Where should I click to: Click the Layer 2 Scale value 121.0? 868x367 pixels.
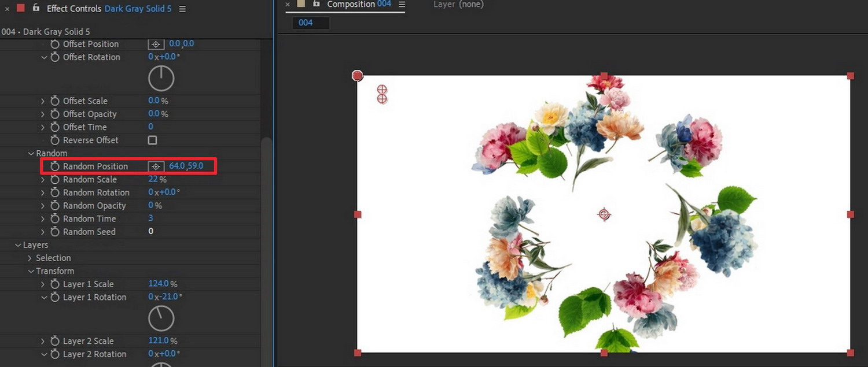pyautogui.click(x=159, y=341)
